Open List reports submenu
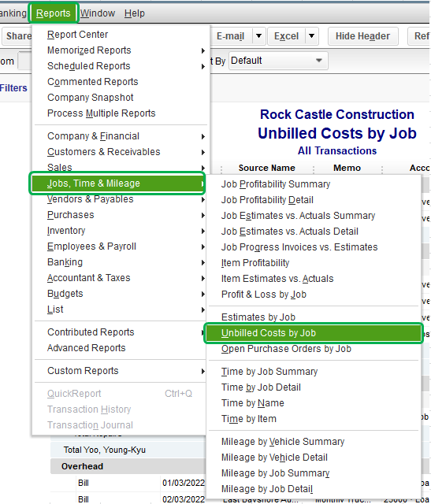 (x=121, y=309)
